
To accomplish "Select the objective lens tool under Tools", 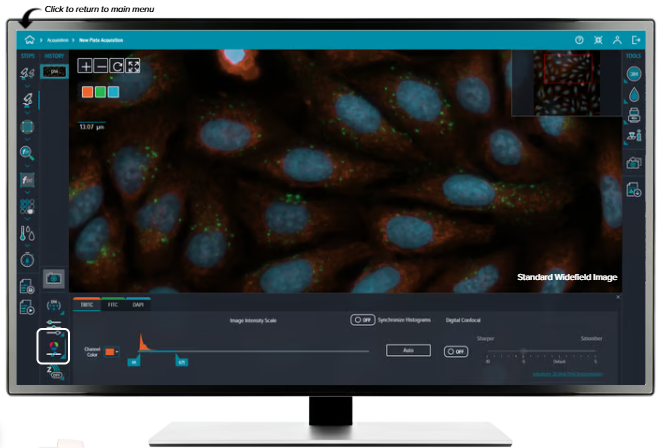I will (634, 74).
